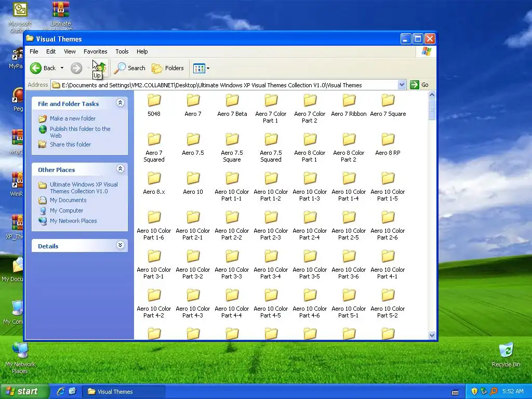The height and width of the screenshot is (399, 532).
Task: Select the Aero 8 Color Part 1 folder
Action: 310,148
